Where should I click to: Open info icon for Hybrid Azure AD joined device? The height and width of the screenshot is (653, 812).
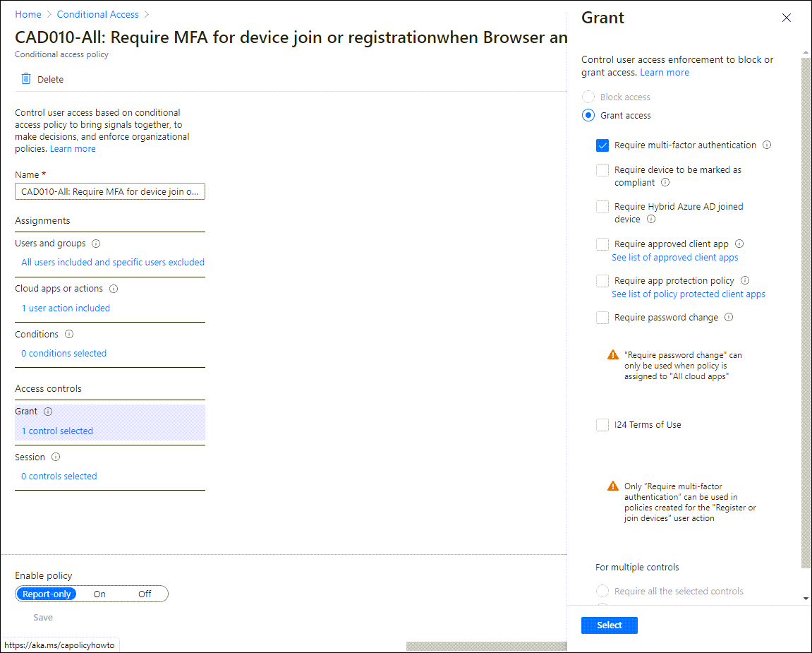tap(651, 220)
